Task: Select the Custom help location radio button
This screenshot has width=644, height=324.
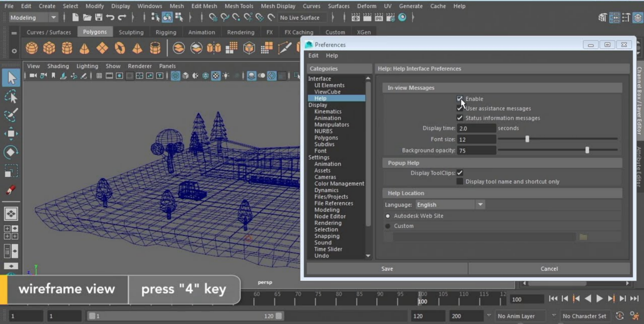Action: (x=388, y=226)
